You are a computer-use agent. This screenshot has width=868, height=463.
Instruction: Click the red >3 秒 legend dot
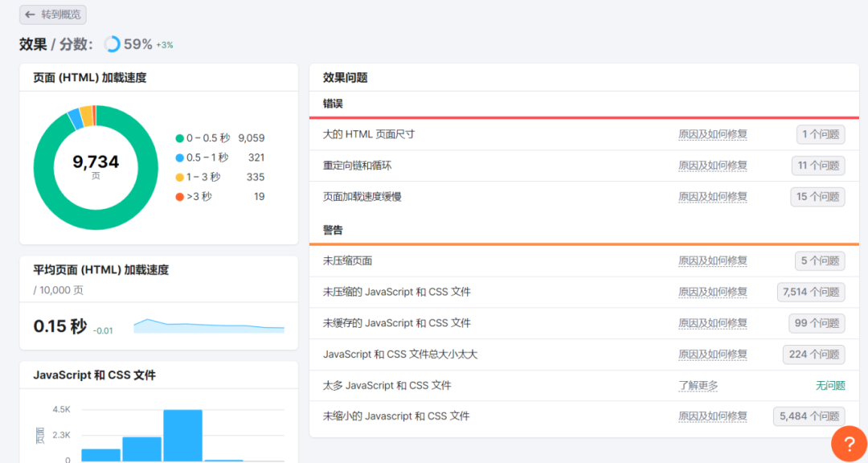point(179,196)
